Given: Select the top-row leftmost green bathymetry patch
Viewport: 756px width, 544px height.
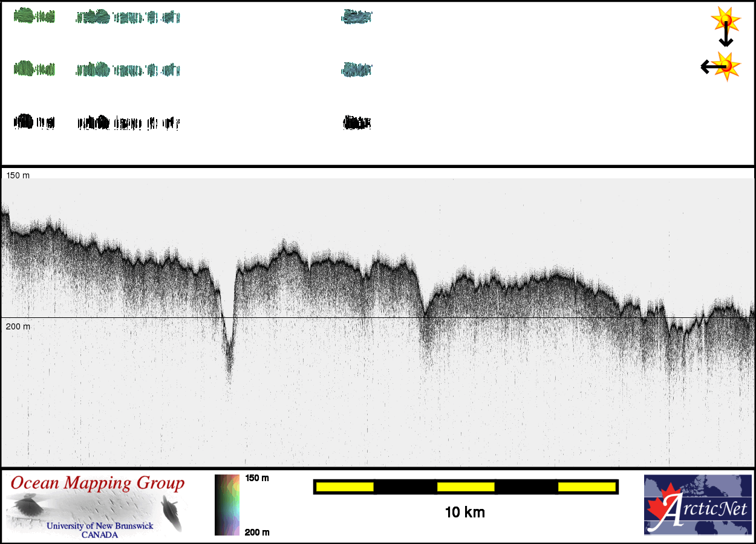Looking at the screenshot, I should click(x=33, y=16).
